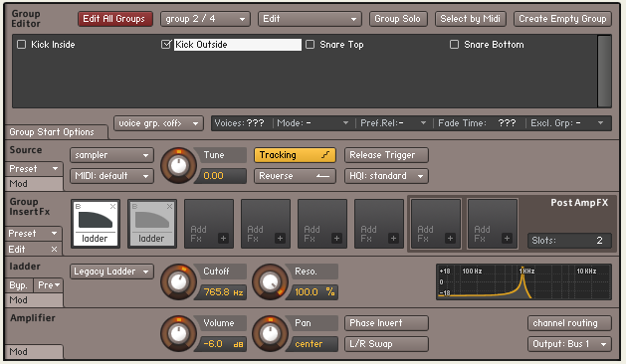Image resolution: width=626 pixels, height=364 pixels.
Task: Click the Reso. value 100.0 % field
Action: [314, 292]
